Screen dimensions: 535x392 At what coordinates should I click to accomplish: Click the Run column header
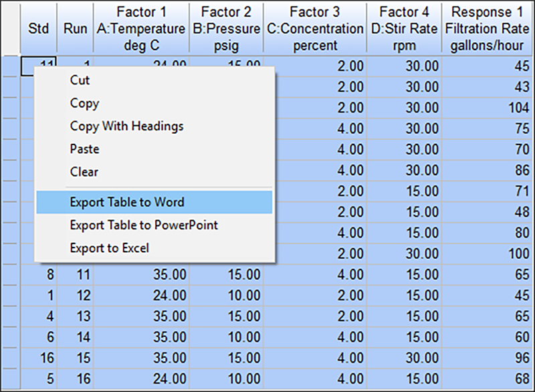75,29
